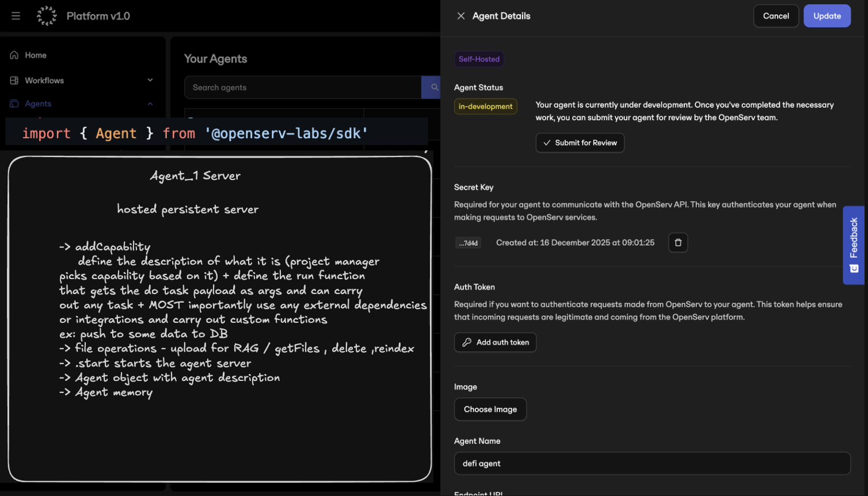Click the Workflows grid icon

click(14, 81)
